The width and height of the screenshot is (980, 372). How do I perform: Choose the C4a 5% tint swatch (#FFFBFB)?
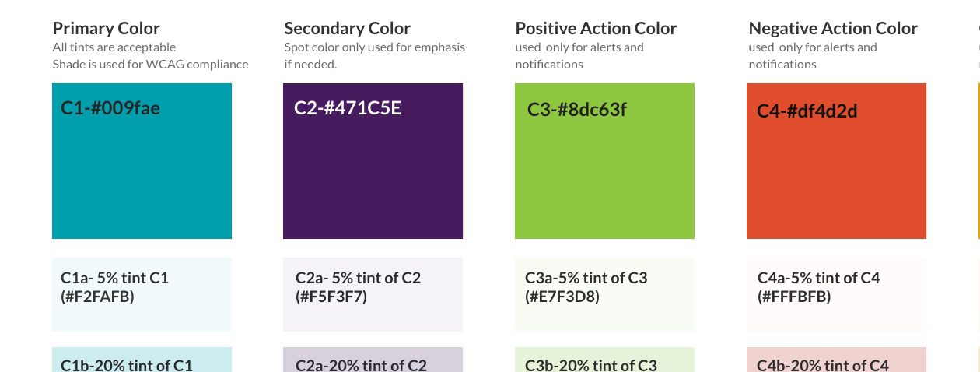click(836, 294)
